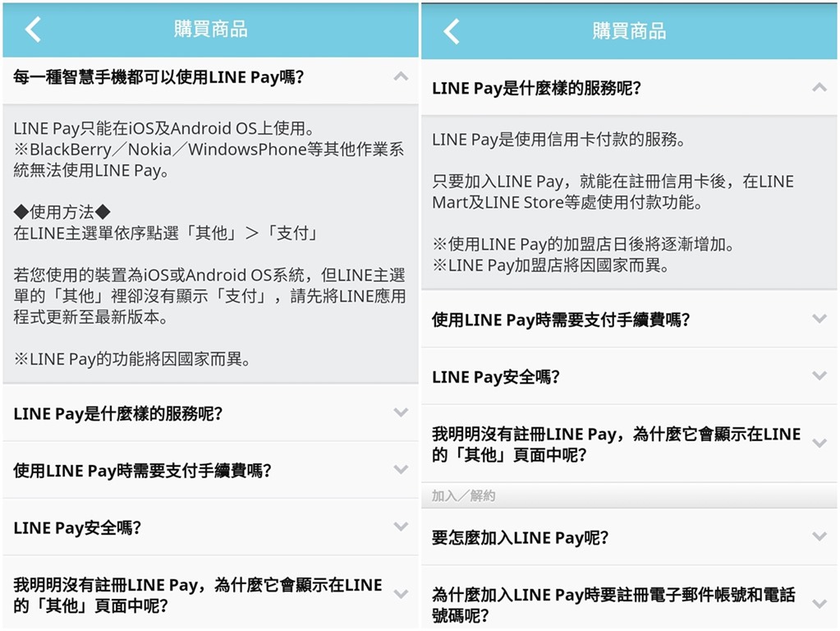Tap 使用LINE Pay時需要支付手續費嗎 title in right screen

pos(561,320)
